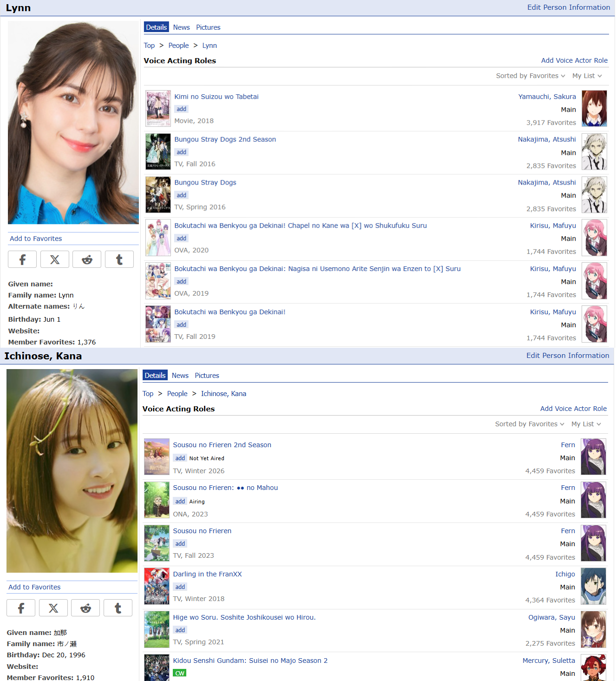
Task: Add Bungou Stray Dogs 2nd Season to list
Action: pos(181,152)
